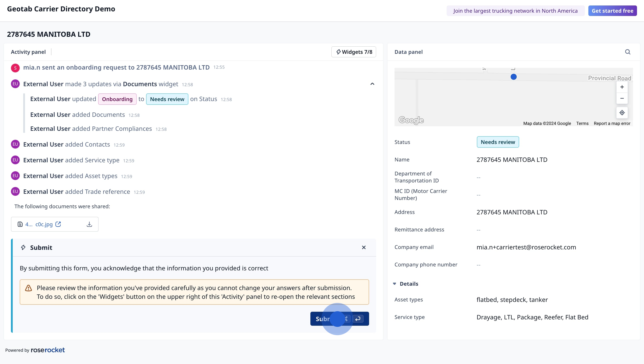Download the c0c.jpg shared document
Image resolution: width=644 pixels, height=364 pixels.
click(x=89, y=224)
